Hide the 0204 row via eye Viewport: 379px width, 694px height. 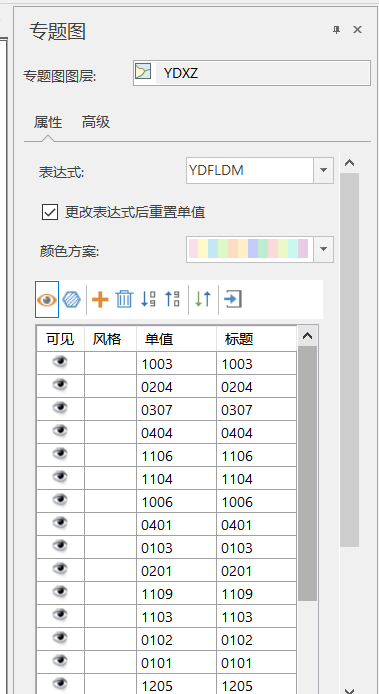click(x=60, y=386)
